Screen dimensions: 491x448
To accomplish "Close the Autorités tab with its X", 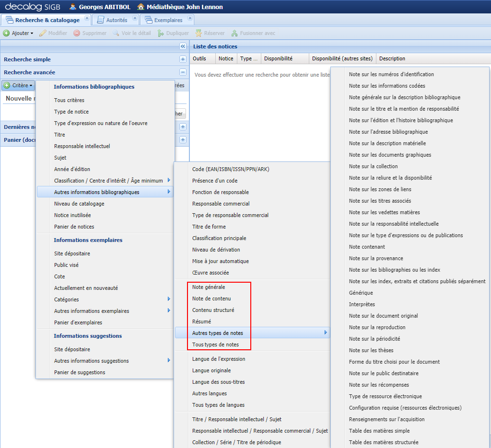I will coord(135,18).
